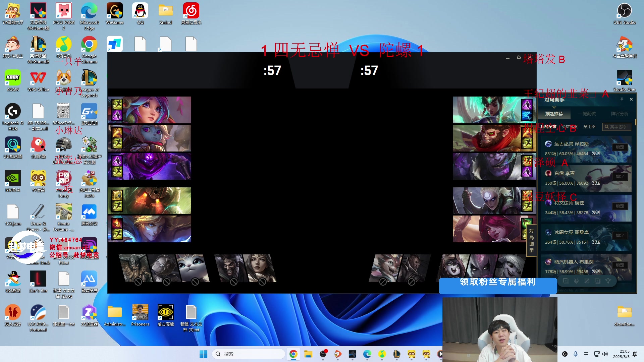Image resolution: width=644 pixels, height=362 pixels.
Task: Click 锁定 for 冰霜女巫 丽桑卓
Action: [620, 236]
